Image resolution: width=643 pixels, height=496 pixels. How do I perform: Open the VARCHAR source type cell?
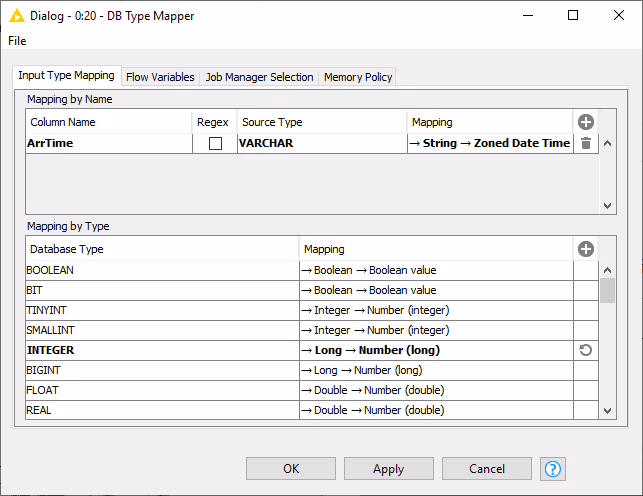click(322, 143)
